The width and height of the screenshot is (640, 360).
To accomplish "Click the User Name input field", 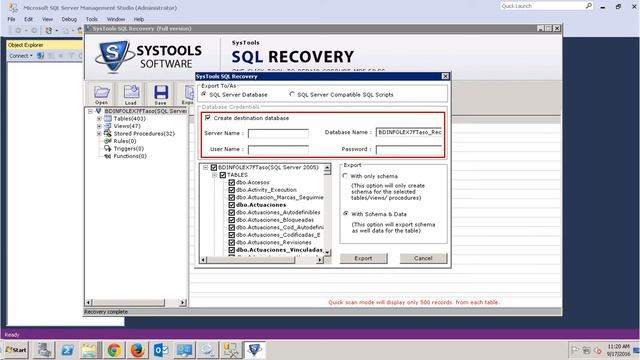I will coord(278,149).
